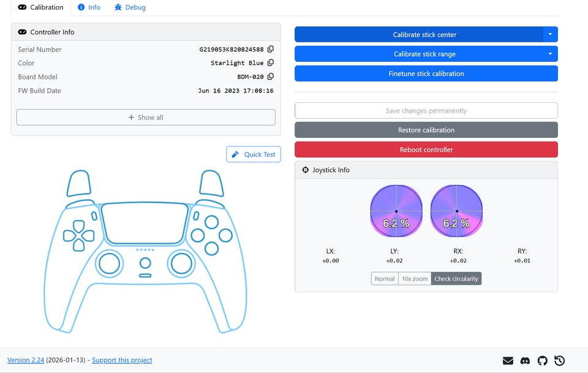
Task: Click the create button on controller diagram
Action: pos(94,216)
